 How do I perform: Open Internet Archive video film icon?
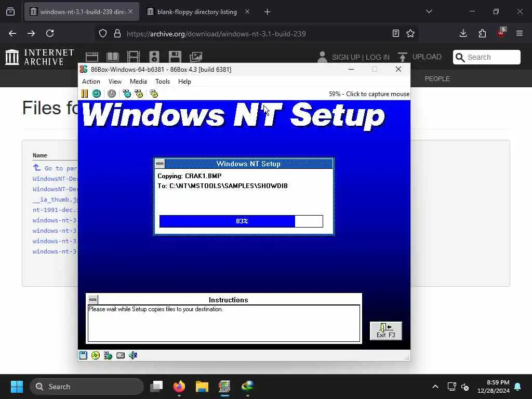[x=134, y=57]
